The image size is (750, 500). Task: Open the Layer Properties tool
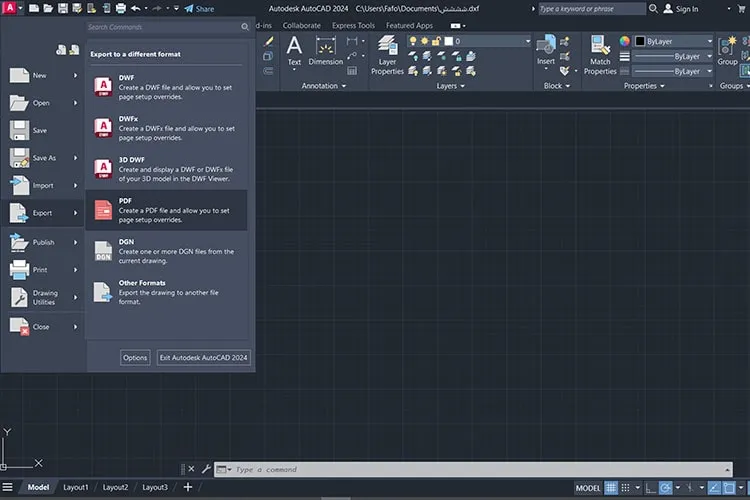click(x=387, y=55)
